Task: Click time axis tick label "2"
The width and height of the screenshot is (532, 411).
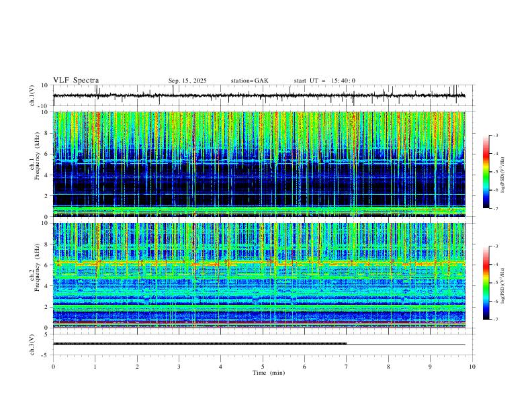Action: click(x=137, y=367)
